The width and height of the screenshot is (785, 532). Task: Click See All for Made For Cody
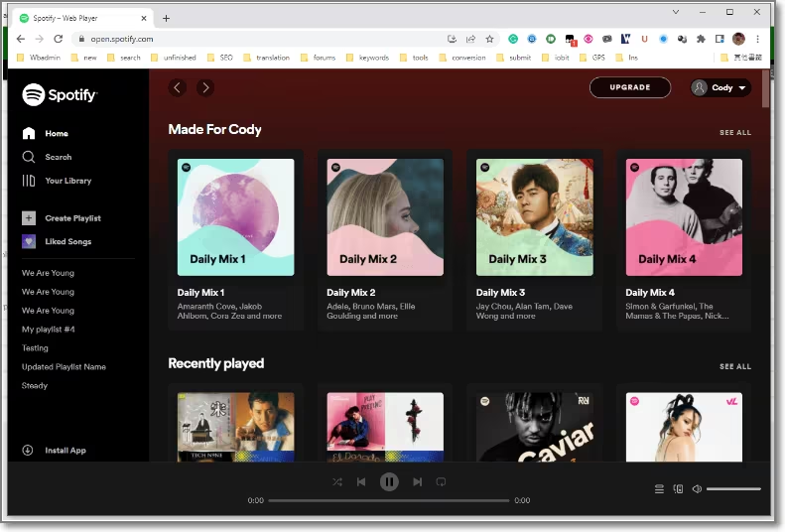pyautogui.click(x=734, y=132)
